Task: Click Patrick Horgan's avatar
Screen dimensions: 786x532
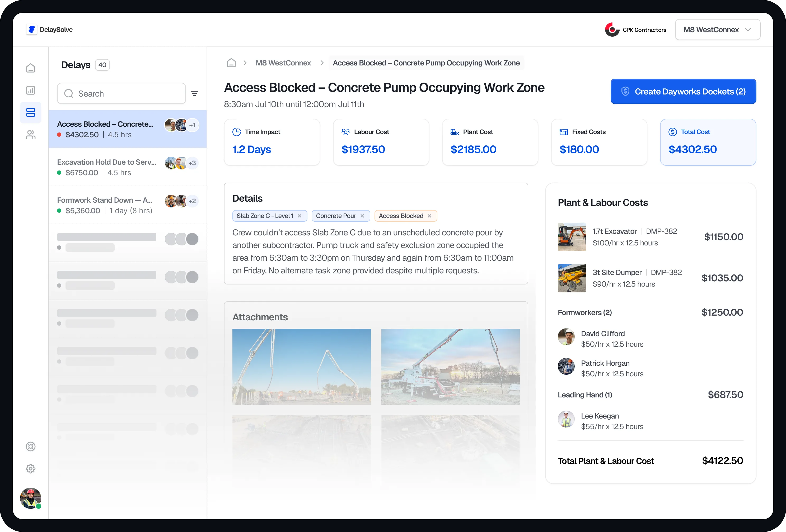Action: [566, 366]
